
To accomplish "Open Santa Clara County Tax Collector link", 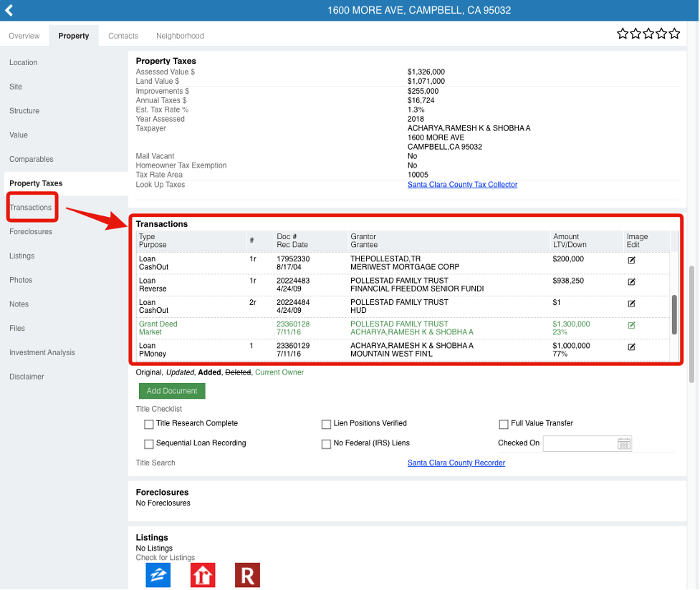I will [x=462, y=185].
